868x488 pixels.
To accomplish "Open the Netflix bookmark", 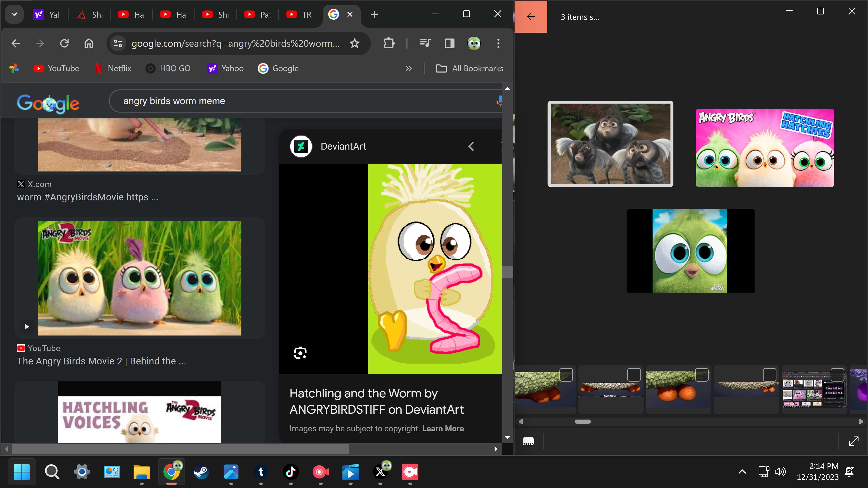I will [x=113, y=68].
